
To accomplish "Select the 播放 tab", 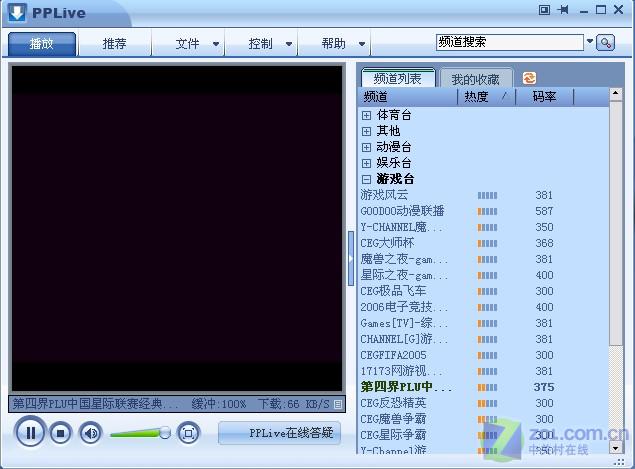I will click(x=42, y=44).
